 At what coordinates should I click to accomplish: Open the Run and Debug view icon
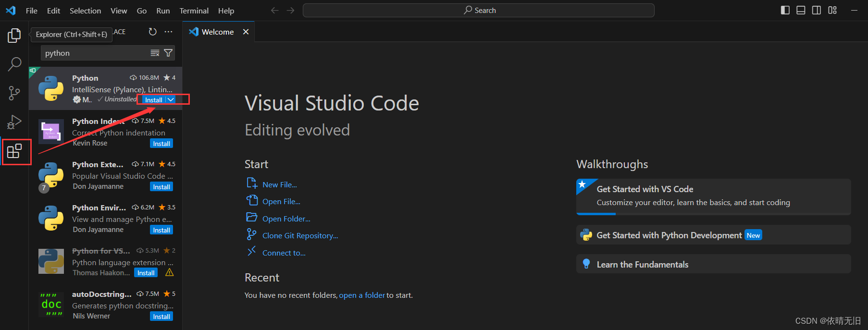pyautogui.click(x=14, y=122)
